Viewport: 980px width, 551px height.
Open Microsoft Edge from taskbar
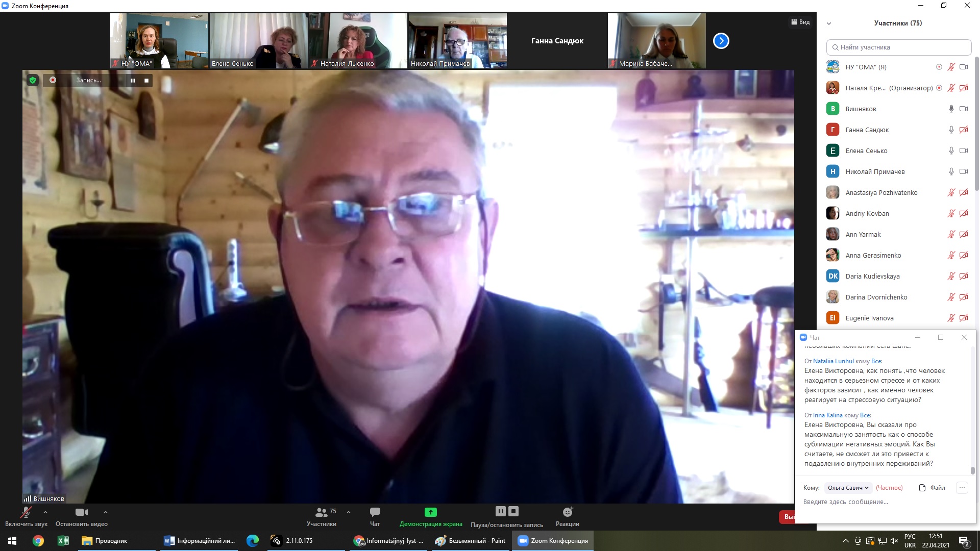(253, 541)
